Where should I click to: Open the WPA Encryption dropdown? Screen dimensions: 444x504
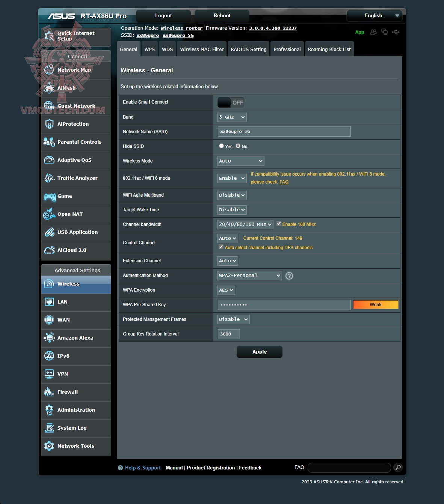pyautogui.click(x=226, y=290)
